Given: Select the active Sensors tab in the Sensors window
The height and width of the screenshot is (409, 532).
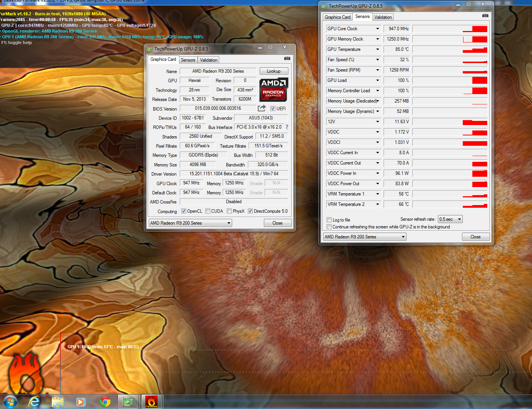Looking at the screenshot, I should coord(362,16).
